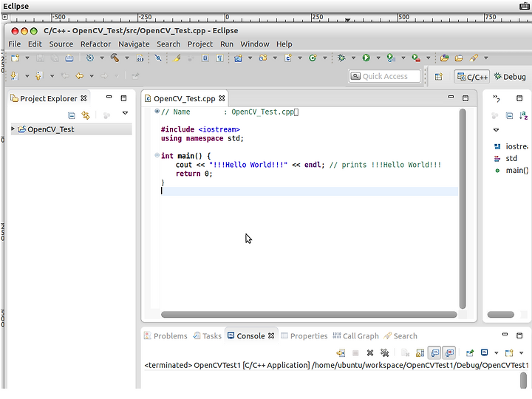Click the New Source Folder icon
This screenshot has height=399, width=532.
(263, 58)
